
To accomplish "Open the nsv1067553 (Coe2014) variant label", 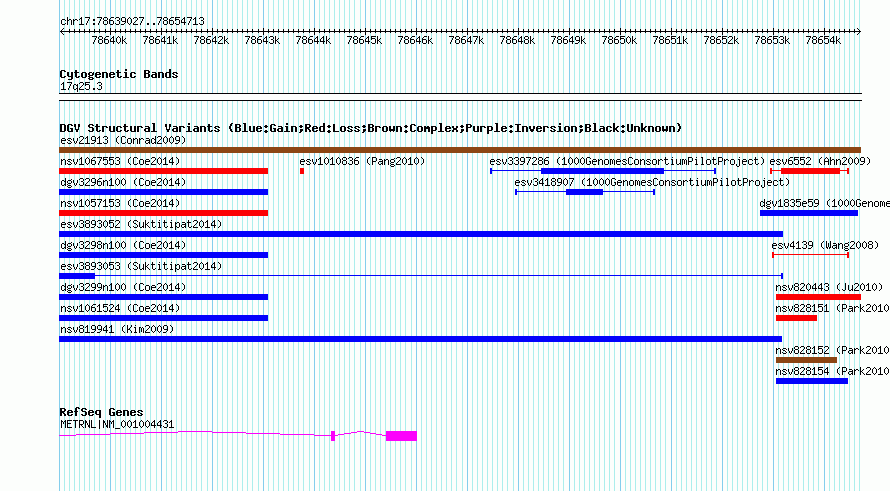I will pyautogui.click(x=120, y=162).
